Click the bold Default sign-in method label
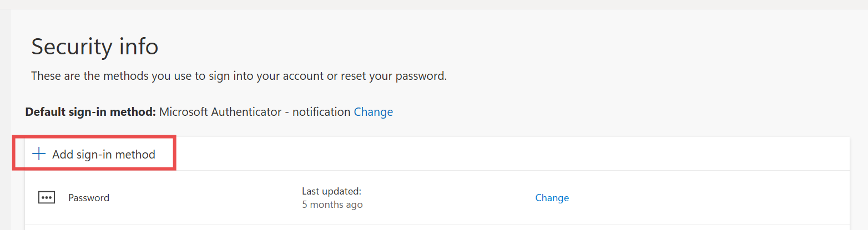Image resolution: width=868 pixels, height=230 pixels. [90, 112]
